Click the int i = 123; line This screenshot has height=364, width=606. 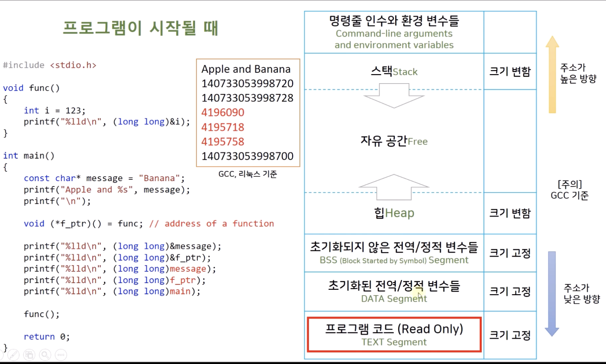coord(55,110)
